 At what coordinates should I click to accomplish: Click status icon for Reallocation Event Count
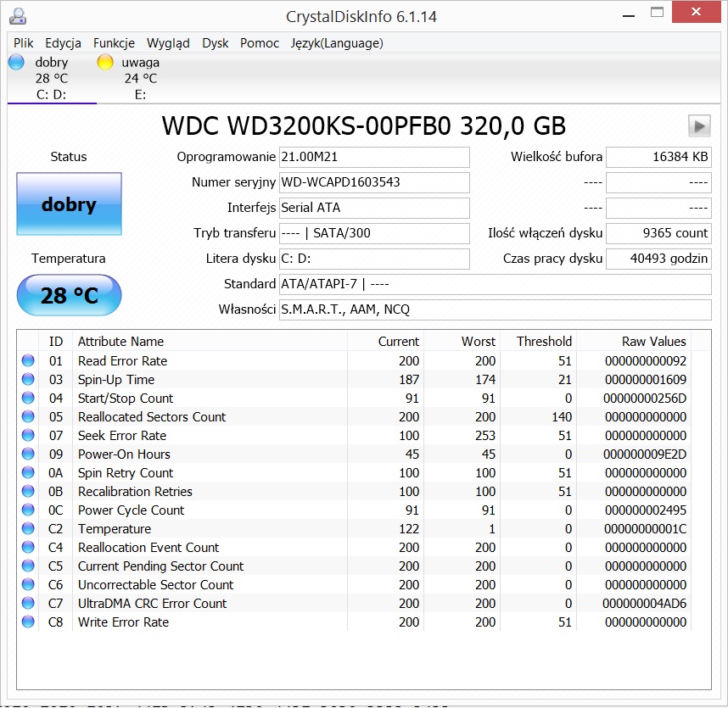click(x=28, y=547)
